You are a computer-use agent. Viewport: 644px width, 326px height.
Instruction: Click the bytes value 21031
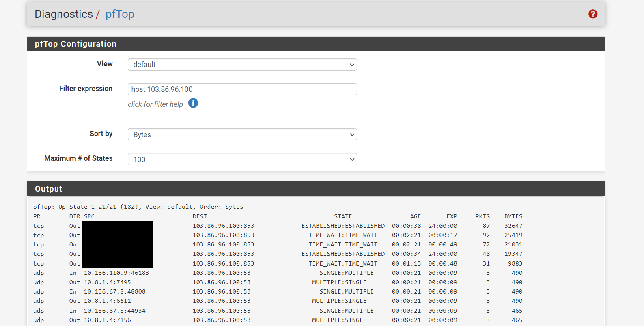[513, 244]
